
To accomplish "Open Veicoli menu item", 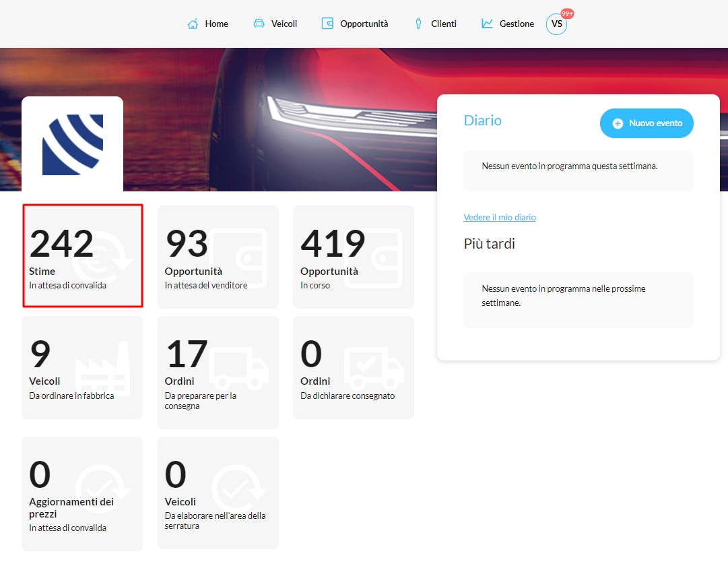I will [275, 24].
